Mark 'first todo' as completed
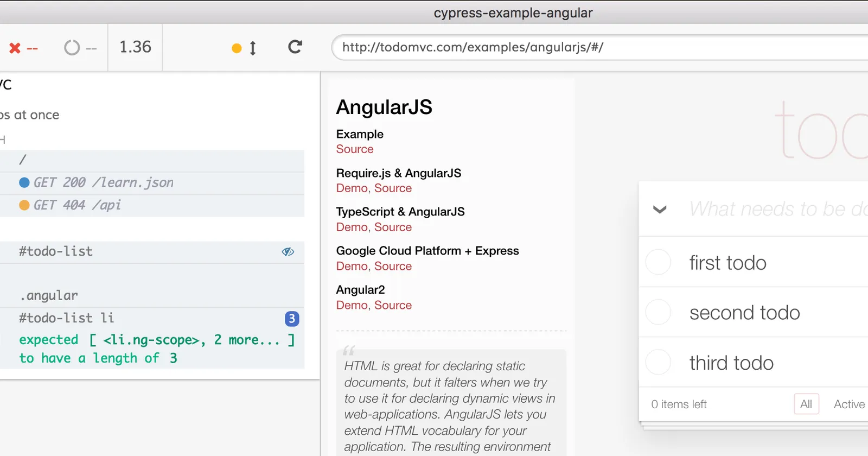This screenshot has height=456, width=868. tap(658, 263)
